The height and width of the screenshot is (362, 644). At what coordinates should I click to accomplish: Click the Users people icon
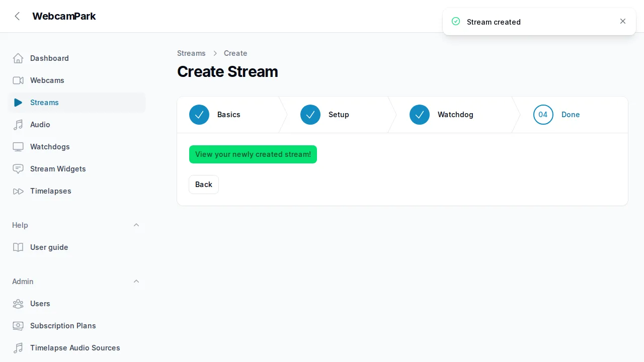(18, 304)
